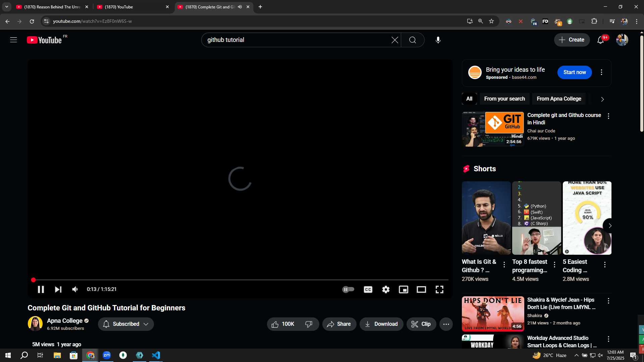644x362 pixels.
Task: Open options for What Is Git short
Action: [x=504, y=265]
